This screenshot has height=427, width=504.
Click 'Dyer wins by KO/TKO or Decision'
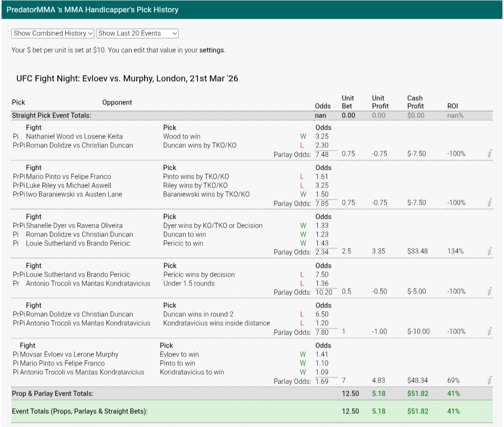click(x=213, y=226)
